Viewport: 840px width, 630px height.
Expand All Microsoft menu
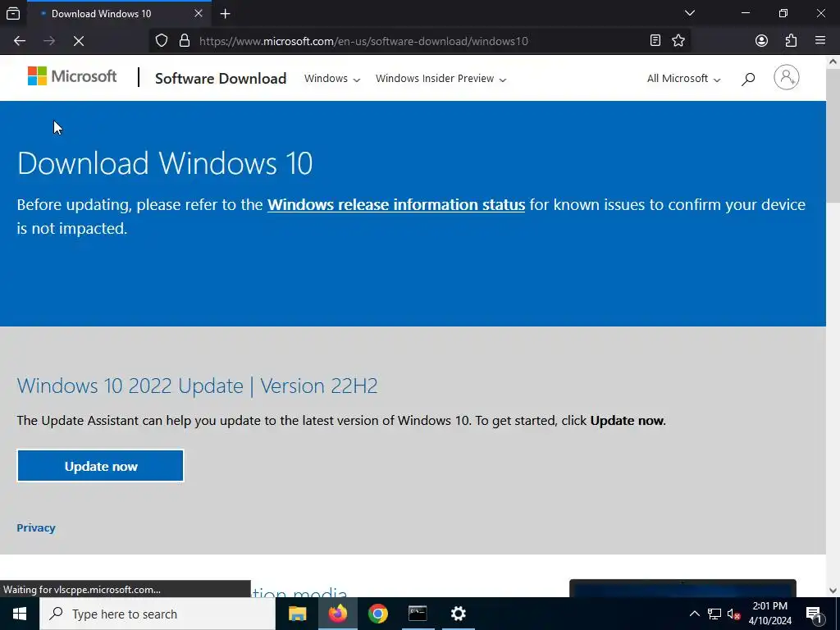683,78
